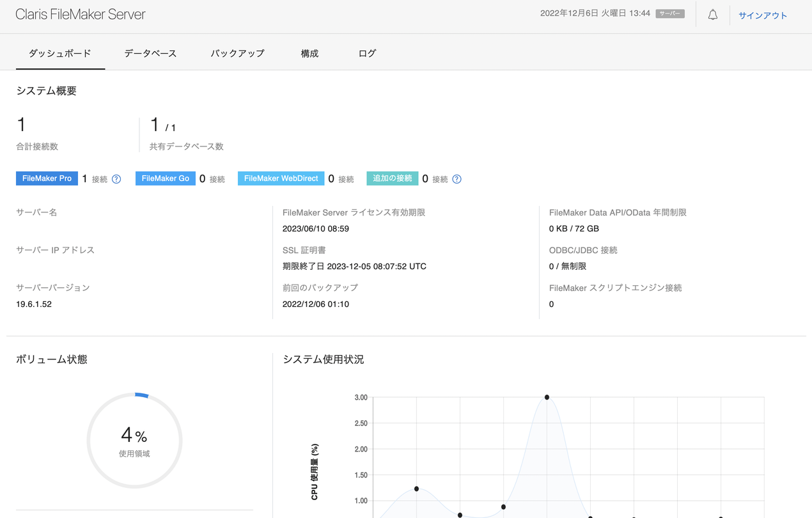The image size is (812, 518).
Task: Click the value 0 KB / 72 GB
Action: pyautogui.click(x=574, y=229)
